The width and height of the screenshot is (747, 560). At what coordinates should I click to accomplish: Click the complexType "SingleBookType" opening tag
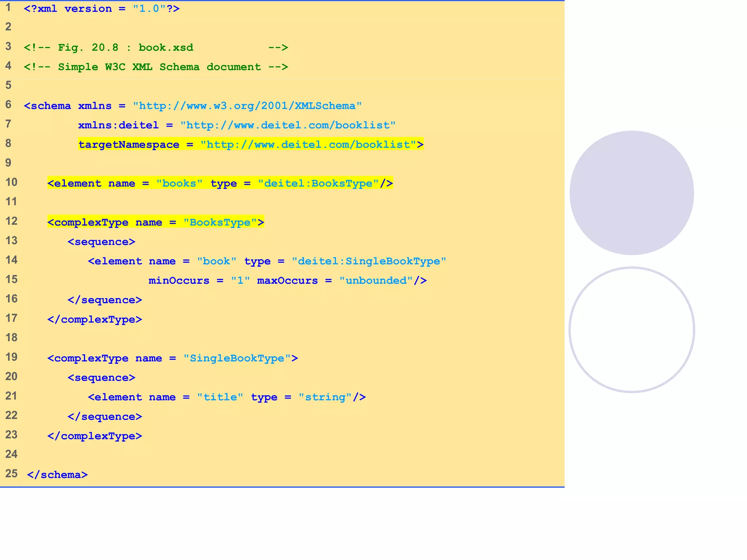pyautogui.click(x=173, y=358)
